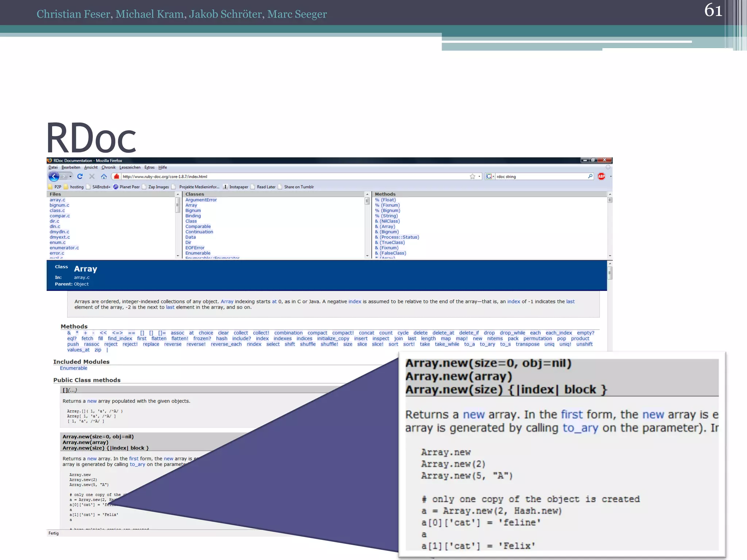The image size is (747, 560).
Task: Click Files frame scrollbar thumb
Action: (178, 205)
